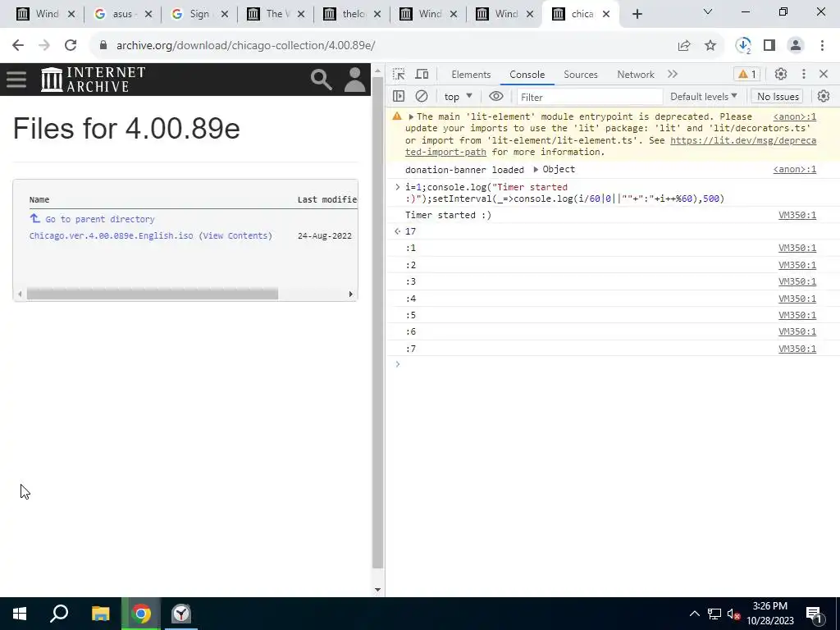Switch to the Console tab

[x=527, y=75]
